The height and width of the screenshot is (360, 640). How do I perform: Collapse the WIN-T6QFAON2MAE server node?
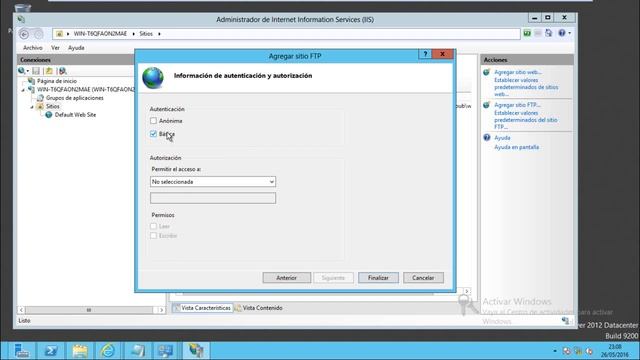(23, 89)
